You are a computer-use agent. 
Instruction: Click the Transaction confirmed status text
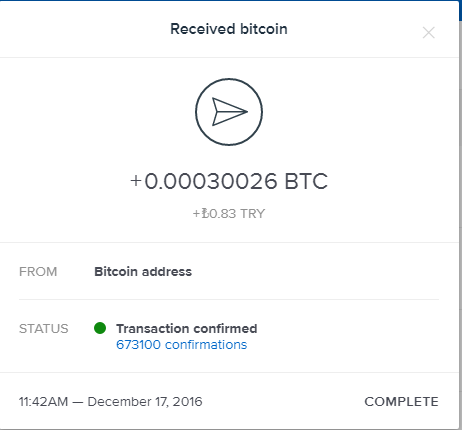[x=186, y=328]
